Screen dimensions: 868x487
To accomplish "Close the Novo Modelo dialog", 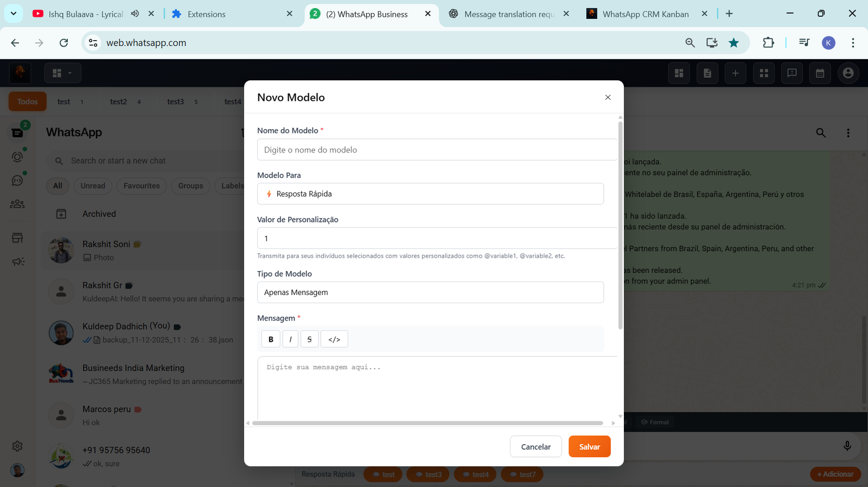I will point(608,98).
